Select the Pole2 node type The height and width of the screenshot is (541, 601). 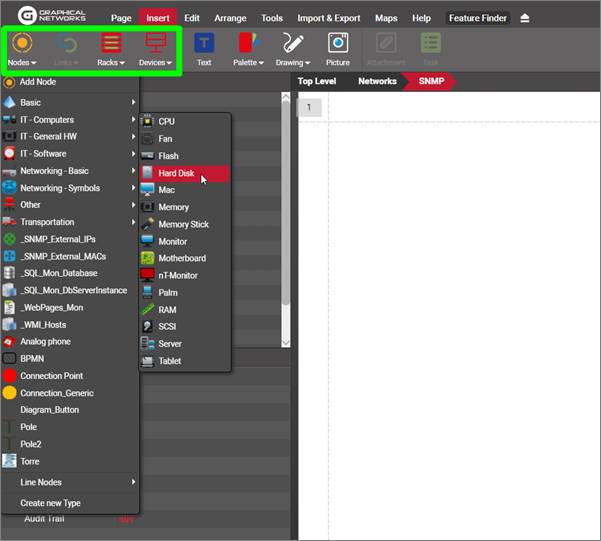(70, 444)
